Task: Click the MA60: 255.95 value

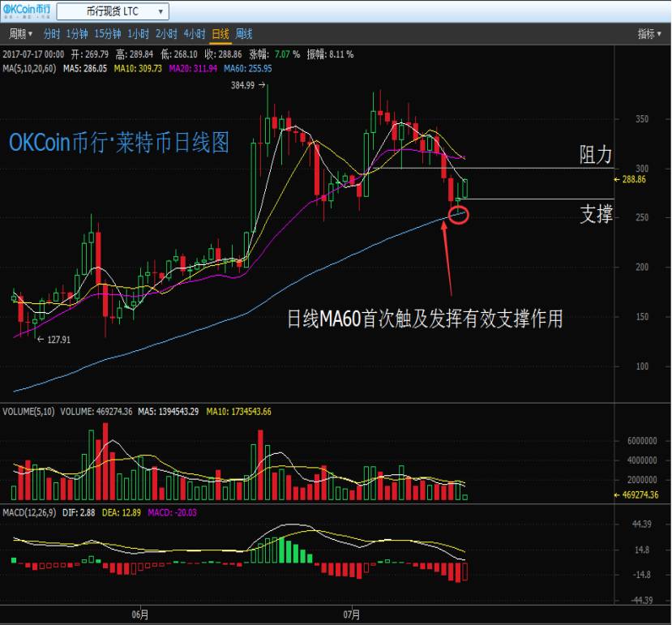Action: click(248, 69)
